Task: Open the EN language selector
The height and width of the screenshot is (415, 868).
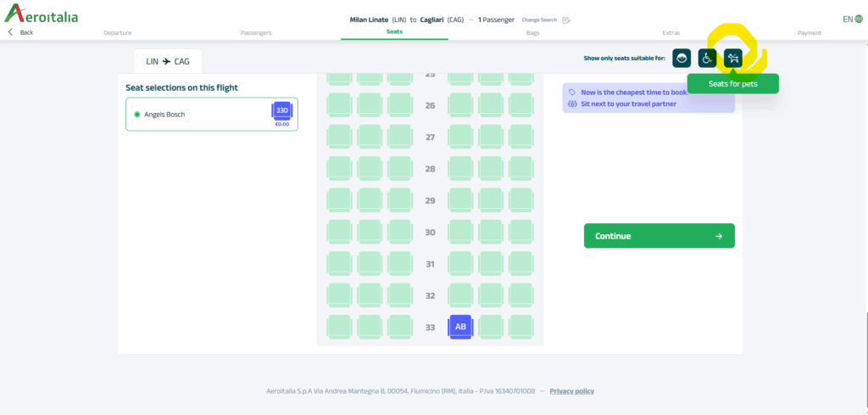Action: pos(851,19)
